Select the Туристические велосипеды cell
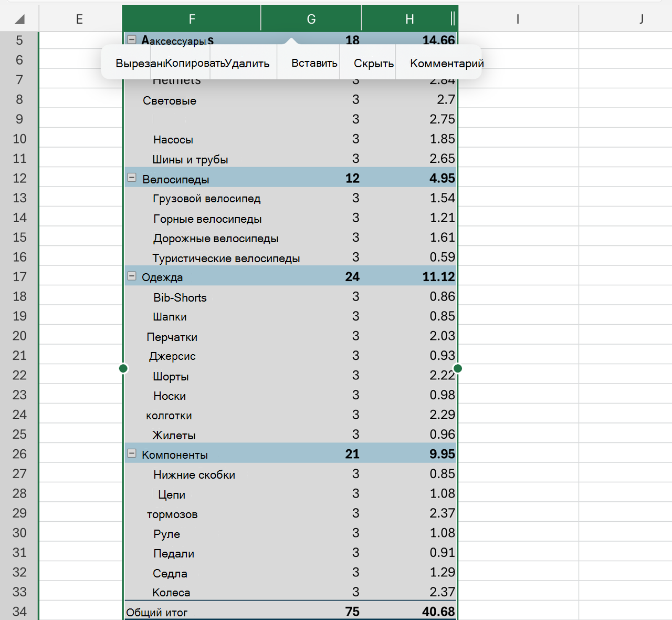This screenshot has width=672, height=620. coord(192,257)
